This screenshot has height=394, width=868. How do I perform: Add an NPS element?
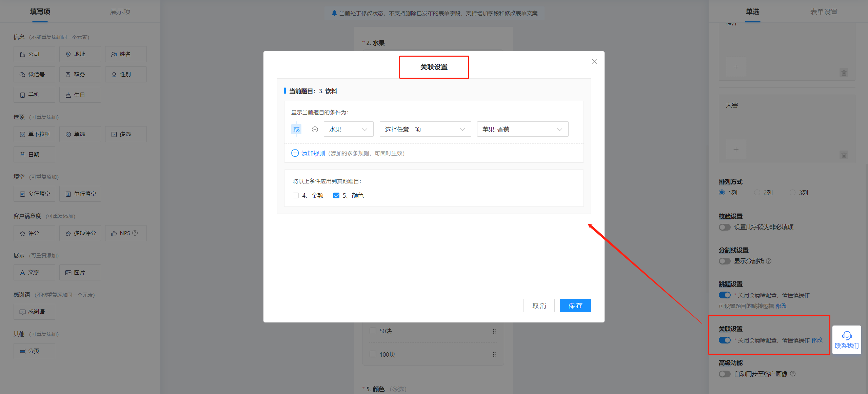pos(126,233)
